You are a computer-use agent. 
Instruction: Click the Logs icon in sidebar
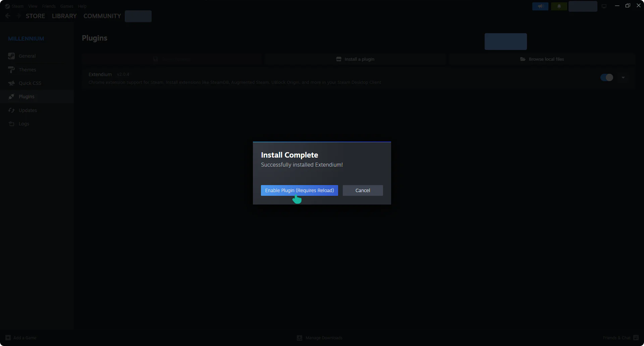11,124
